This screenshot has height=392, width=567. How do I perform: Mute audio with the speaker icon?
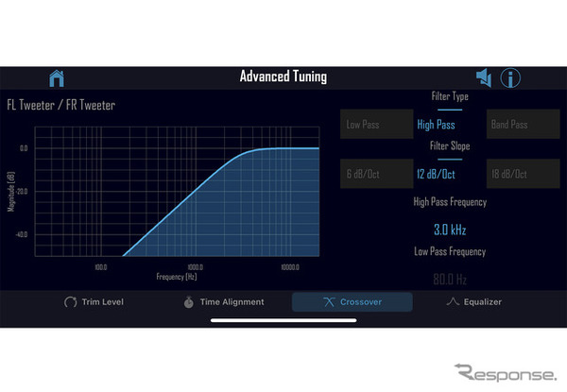[484, 77]
